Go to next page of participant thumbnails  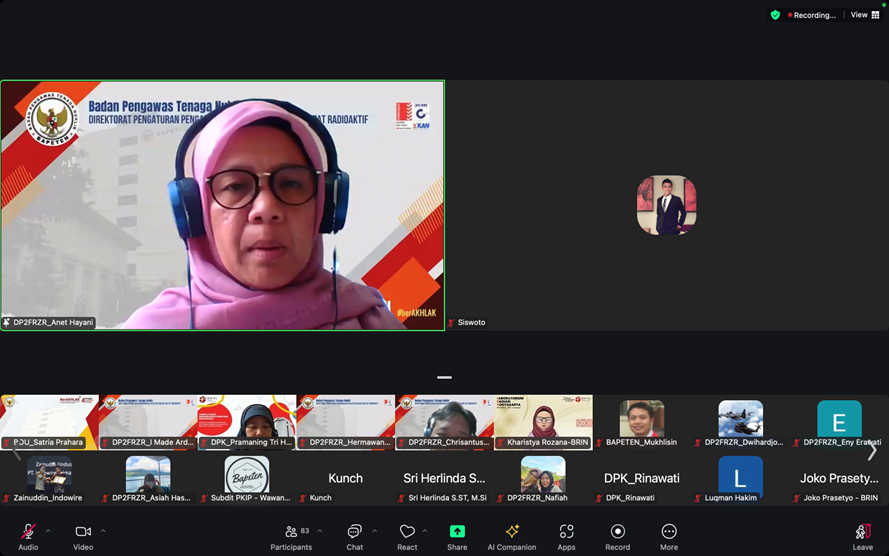(872, 451)
